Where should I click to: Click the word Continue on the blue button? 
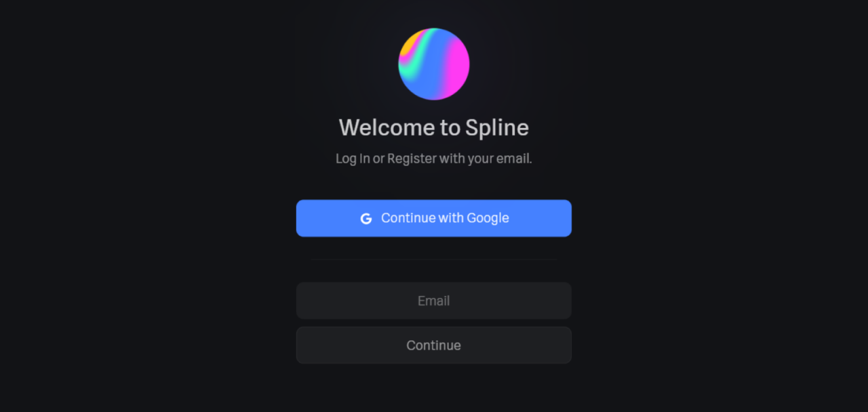point(408,218)
